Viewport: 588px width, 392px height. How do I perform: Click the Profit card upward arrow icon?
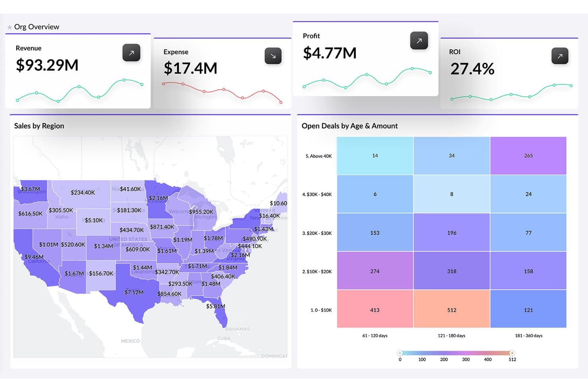tap(419, 41)
